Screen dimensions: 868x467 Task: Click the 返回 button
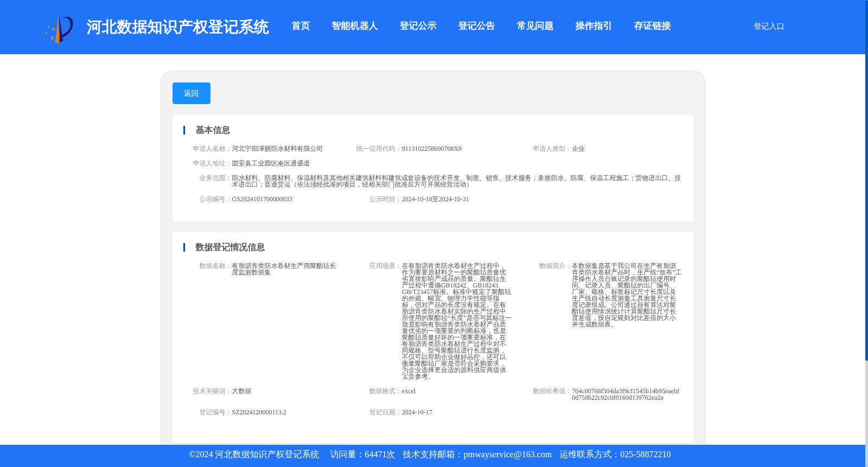pos(192,93)
